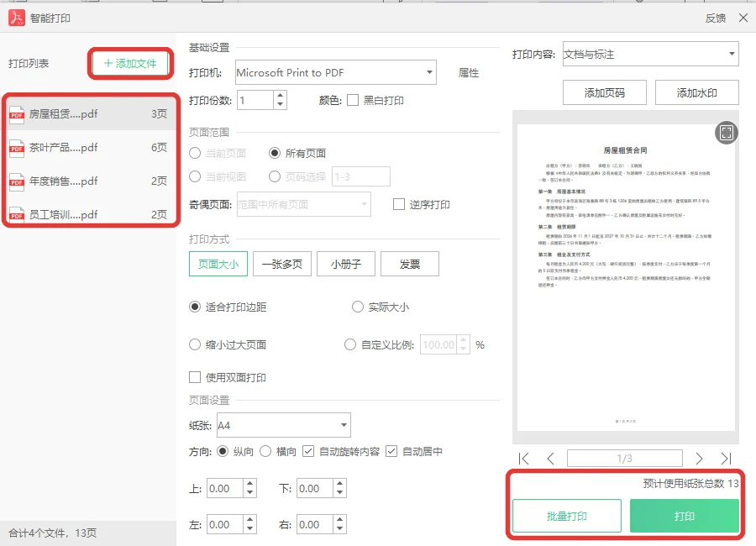This screenshot has width=756, height=546.
Task: Decrease the 右 margin value
Action: [340, 529]
